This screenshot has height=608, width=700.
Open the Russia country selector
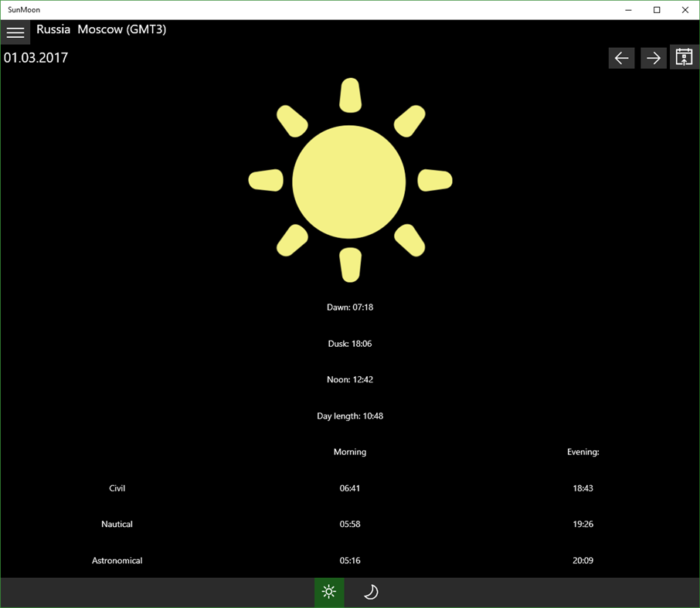click(x=53, y=29)
